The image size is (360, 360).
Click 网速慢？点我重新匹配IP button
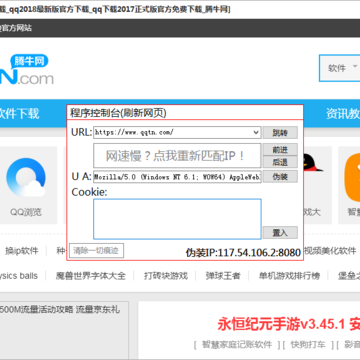(177, 156)
